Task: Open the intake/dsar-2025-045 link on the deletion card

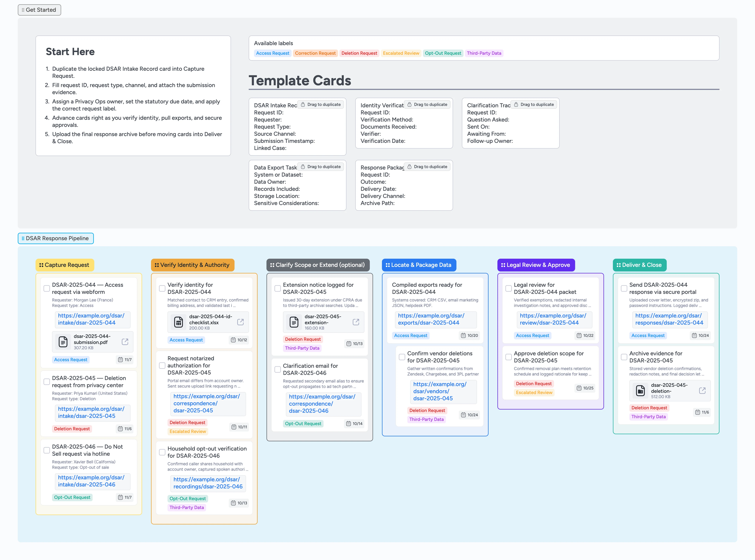Action: tap(93, 413)
